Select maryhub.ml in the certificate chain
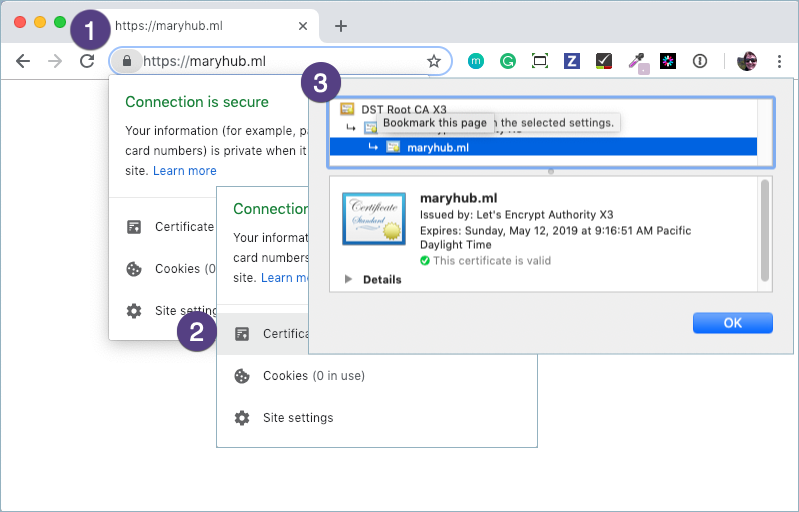The height and width of the screenshot is (512, 799). pyautogui.click(x=543, y=147)
